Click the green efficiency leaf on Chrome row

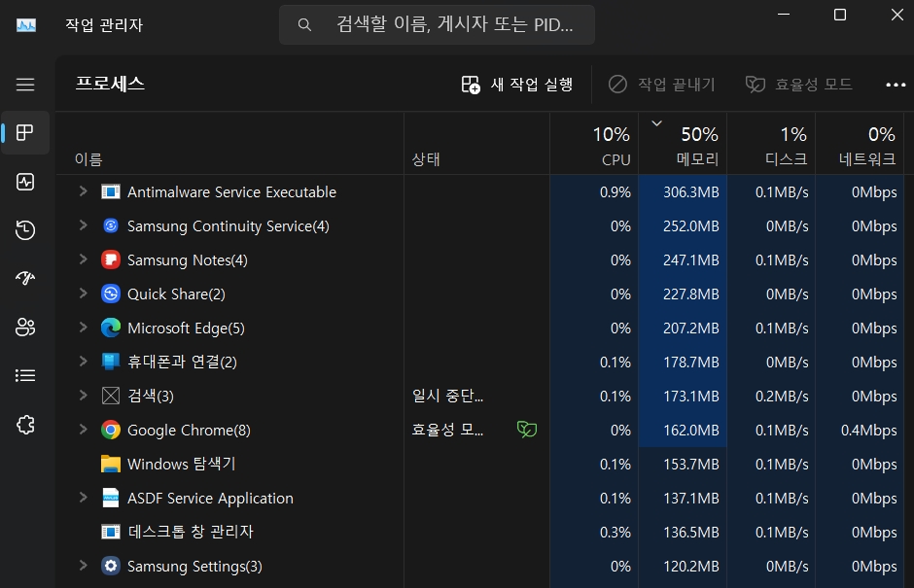tap(527, 430)
